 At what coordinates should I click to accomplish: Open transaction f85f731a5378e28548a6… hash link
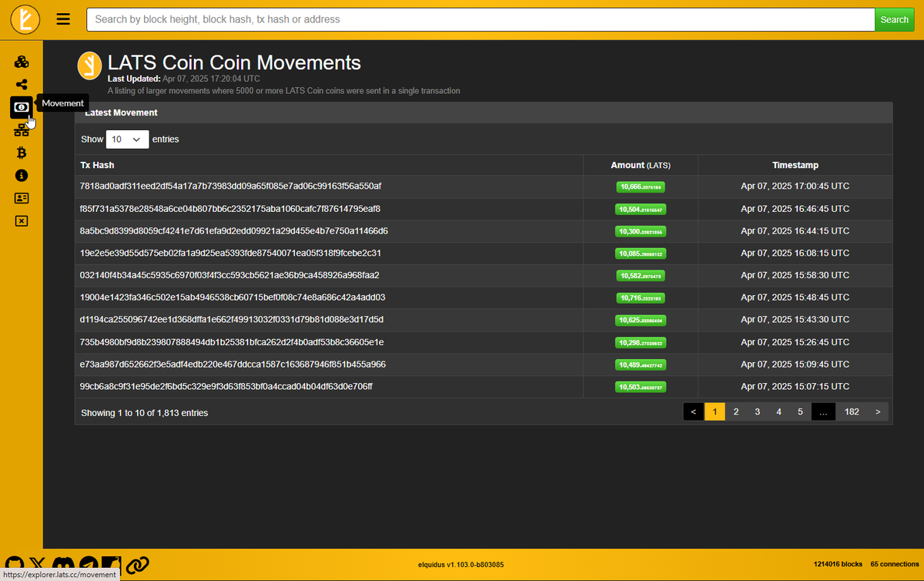[229, 209]
